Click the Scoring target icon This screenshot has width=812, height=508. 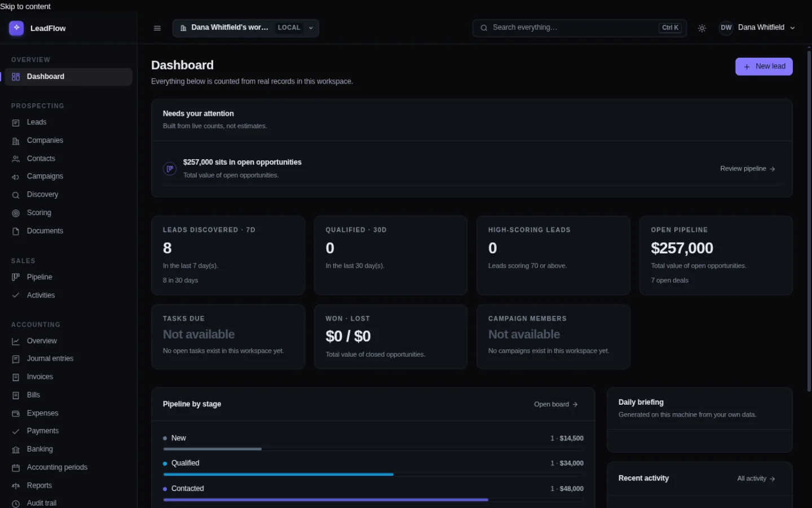[16, 213]
